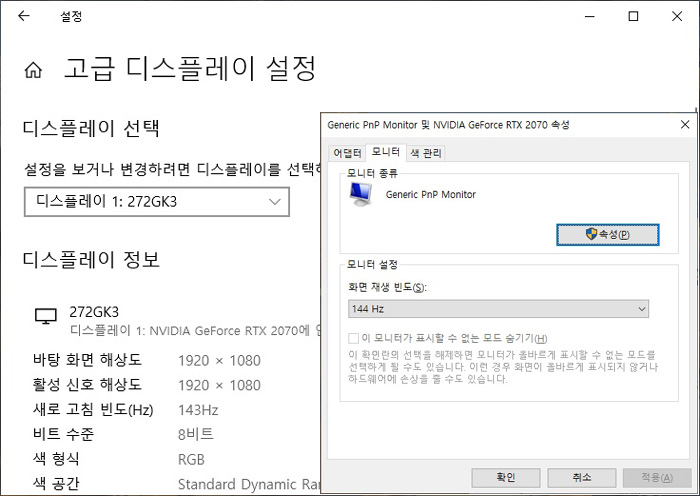Click the 비트 수준 label
Image resolution: width=700 pixels, height=496 pixels.
63,434
